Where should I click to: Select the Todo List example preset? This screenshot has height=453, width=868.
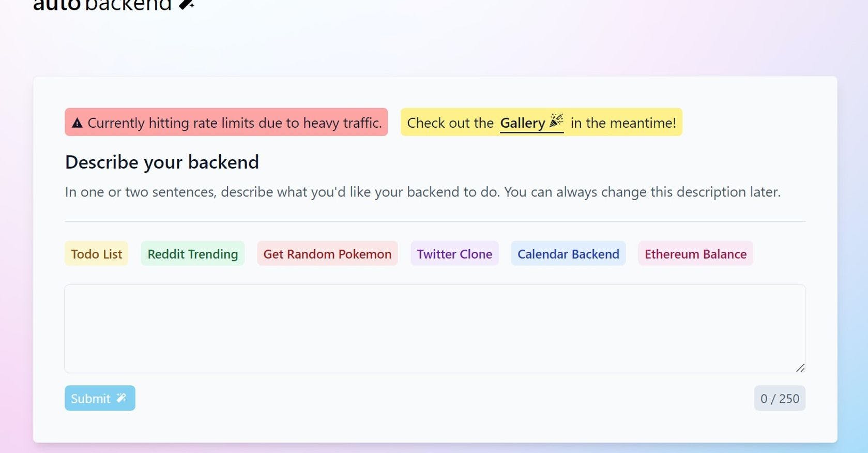(97, 254)
